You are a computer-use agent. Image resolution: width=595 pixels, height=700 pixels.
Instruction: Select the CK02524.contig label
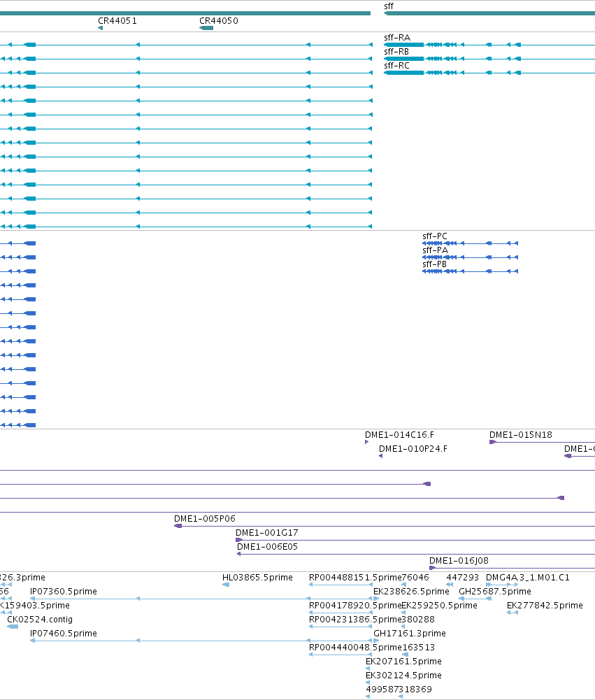pos(40,619)
